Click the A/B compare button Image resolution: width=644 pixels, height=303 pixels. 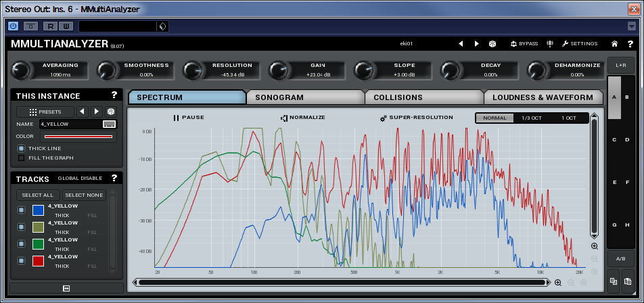click(620, 258)
